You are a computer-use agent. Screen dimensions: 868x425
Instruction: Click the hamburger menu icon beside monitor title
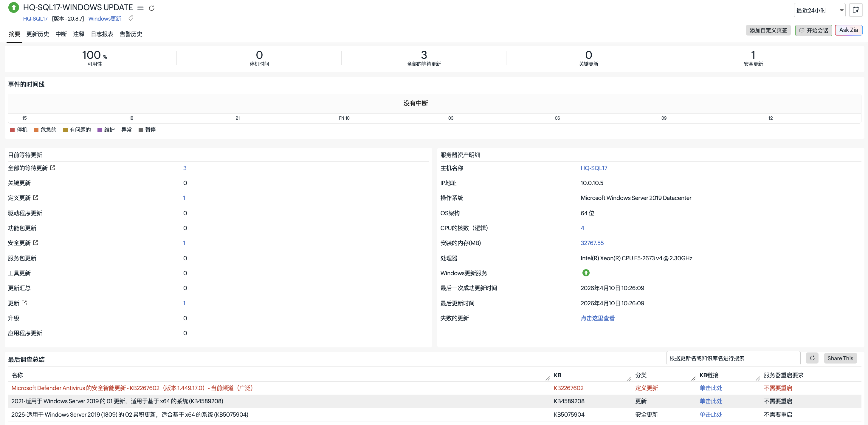pos(140,8)
